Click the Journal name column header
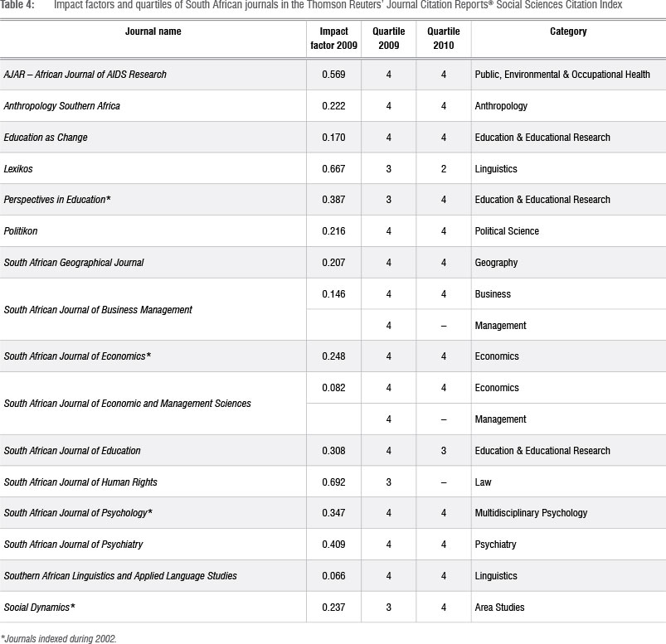The height and width of the screenshot is (644, 666). tap(153, 31)
